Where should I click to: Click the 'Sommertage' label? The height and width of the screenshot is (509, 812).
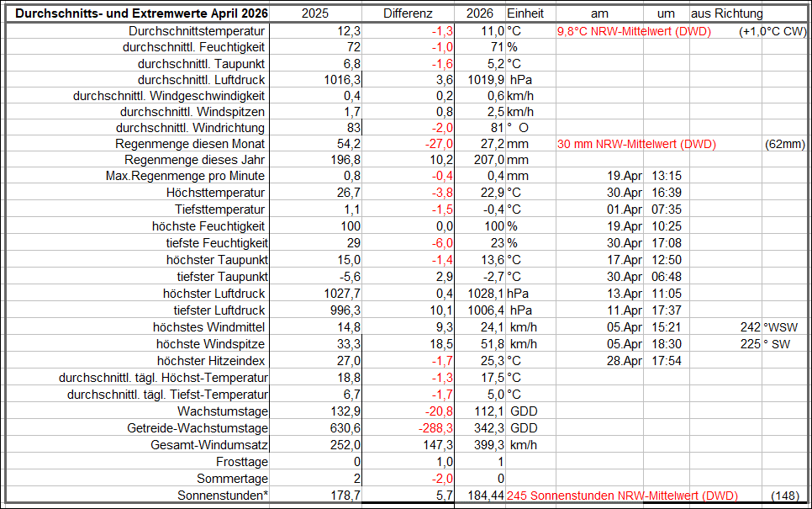(x=233, y=479)
